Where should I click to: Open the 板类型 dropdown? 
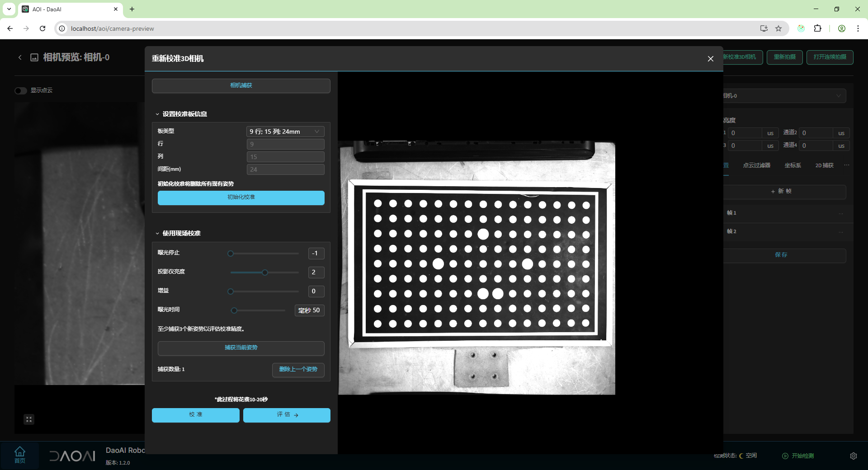(285, 132)
